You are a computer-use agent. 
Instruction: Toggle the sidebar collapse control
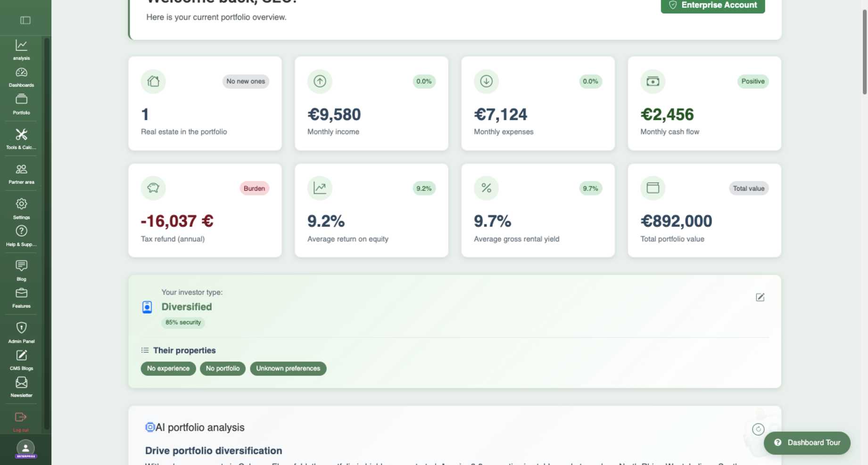pyautogui.click(x=25, y=20)
